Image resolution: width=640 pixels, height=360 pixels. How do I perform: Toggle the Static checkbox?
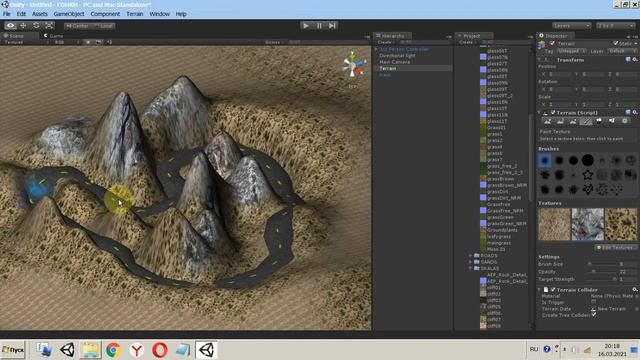616,43
